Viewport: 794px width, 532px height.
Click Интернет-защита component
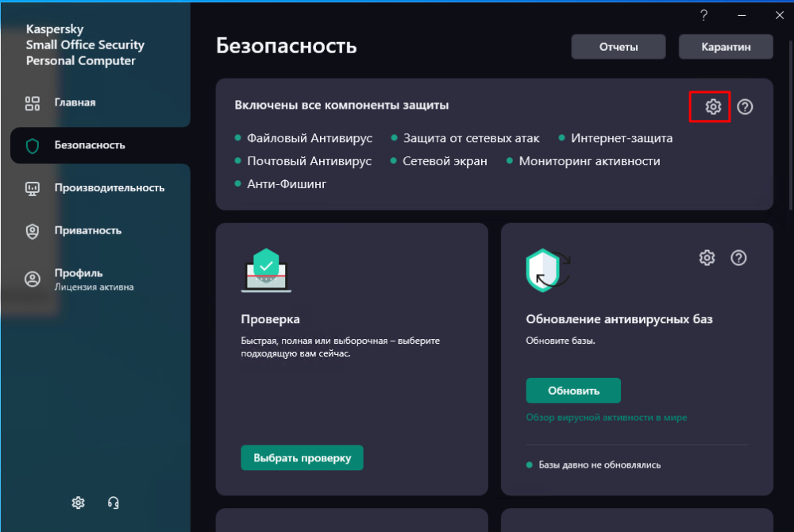click(622, 137)
